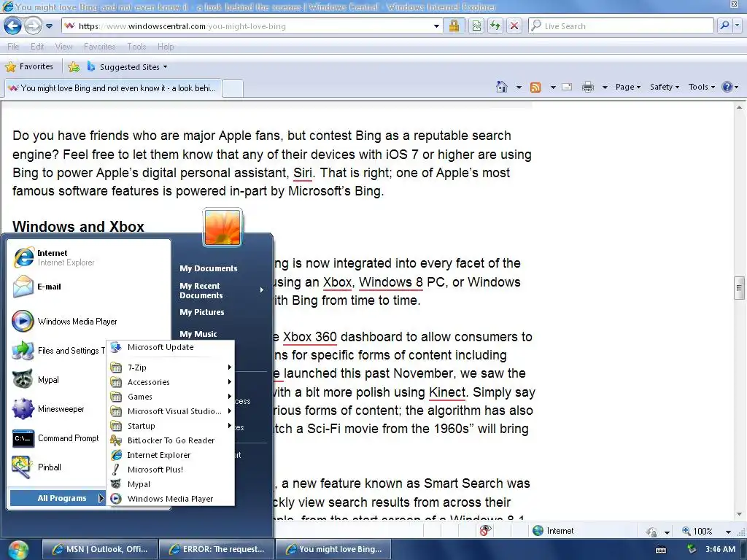
Task: Click the user account picture thumbnail
Action: 222,227
